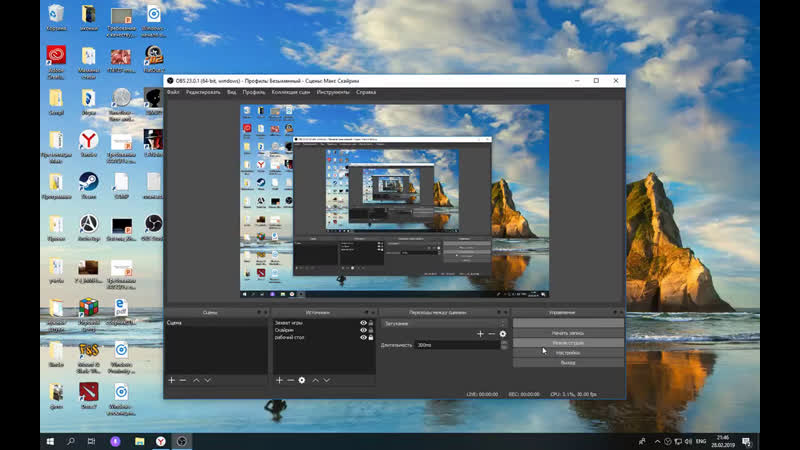Image resolution: width=800 pixels, height=450 pixels.
Task: Move the scene up with the chevron
Action: tap(196, 380)
